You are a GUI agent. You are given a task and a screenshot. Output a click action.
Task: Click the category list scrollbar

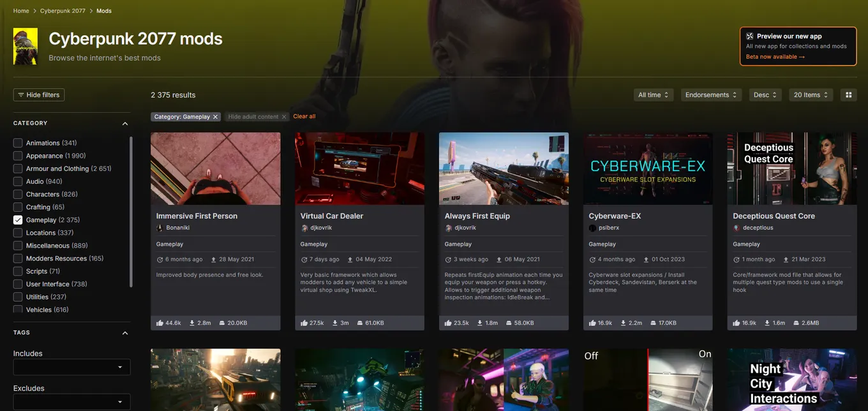click(x=131, y=211)
